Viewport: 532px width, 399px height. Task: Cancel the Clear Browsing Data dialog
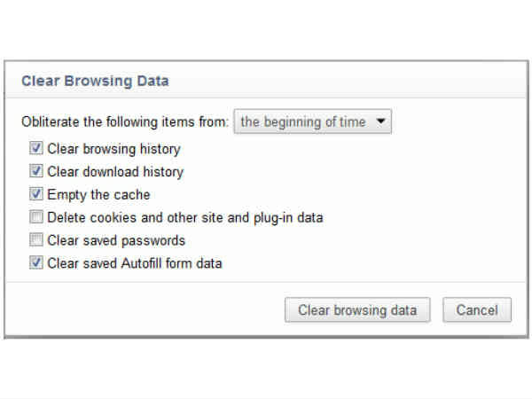[x=477, y=310]
